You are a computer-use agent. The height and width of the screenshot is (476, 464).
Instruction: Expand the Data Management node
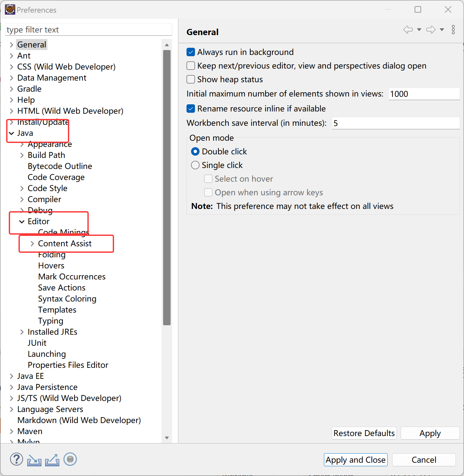(12, 78)
